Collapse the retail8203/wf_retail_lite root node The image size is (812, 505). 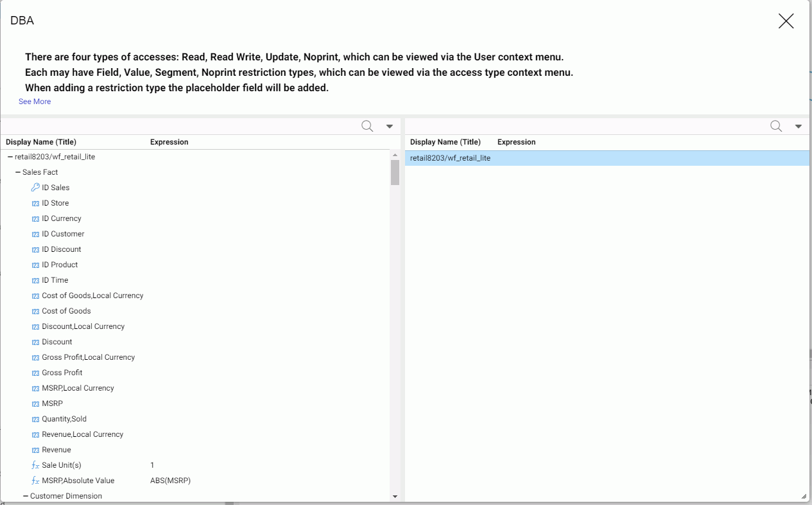pyautogui.click(x=10, y=157)
